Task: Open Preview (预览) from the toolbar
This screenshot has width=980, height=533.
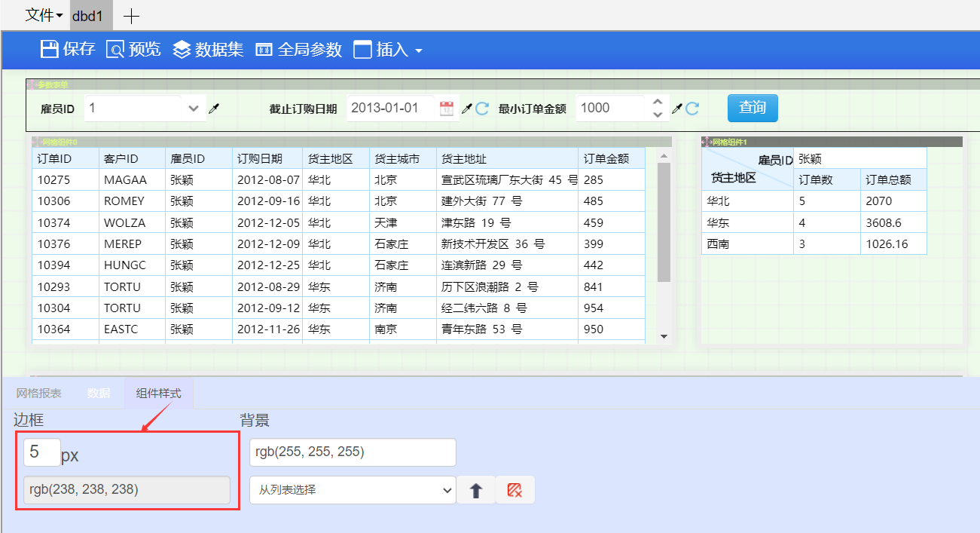Action: pyautogui.click(x=133, y=50)
